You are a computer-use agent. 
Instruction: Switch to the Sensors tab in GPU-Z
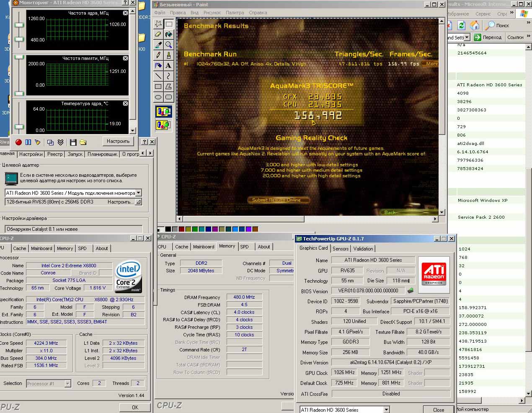341,248
